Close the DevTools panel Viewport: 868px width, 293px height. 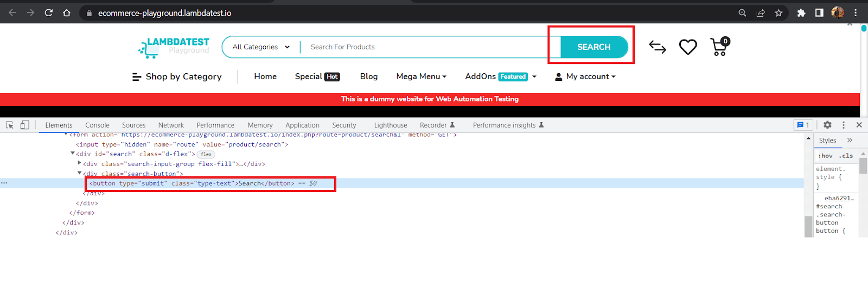coord(859,125)
